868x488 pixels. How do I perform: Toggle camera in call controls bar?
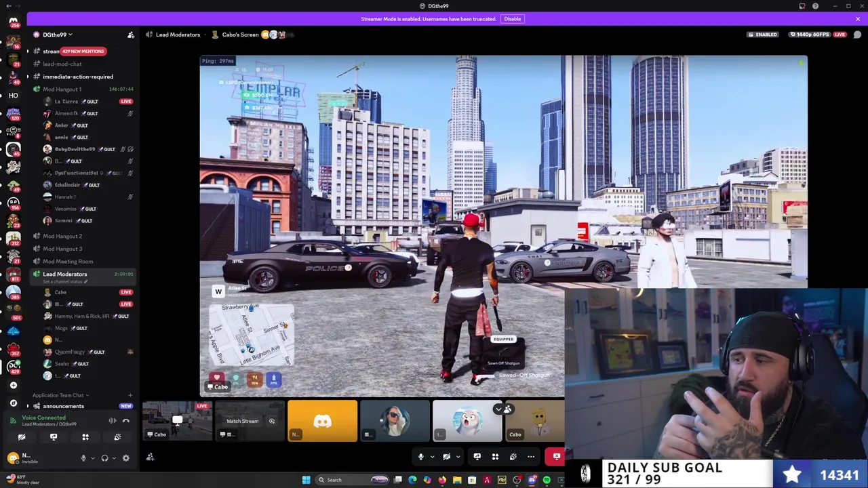tap(446, 457)
